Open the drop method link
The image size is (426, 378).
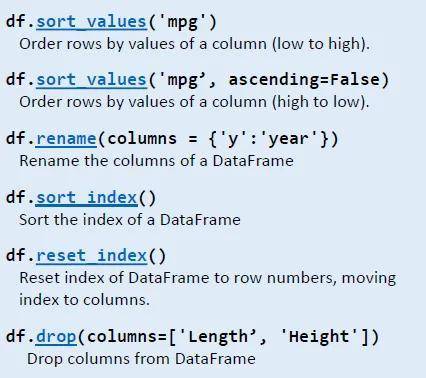[56, 337]
